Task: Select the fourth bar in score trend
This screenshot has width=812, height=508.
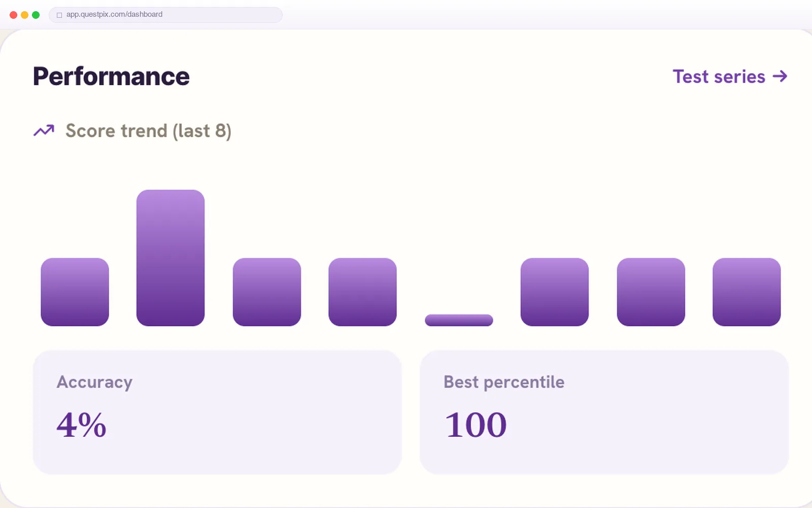Action: pyautogui.click(x=363, y=292)
